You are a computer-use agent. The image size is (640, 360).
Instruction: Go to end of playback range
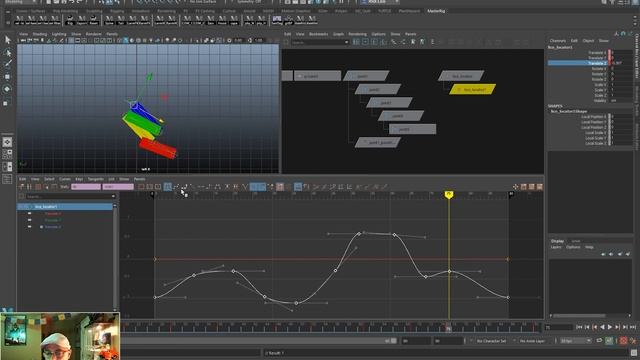tap(633, 327)
